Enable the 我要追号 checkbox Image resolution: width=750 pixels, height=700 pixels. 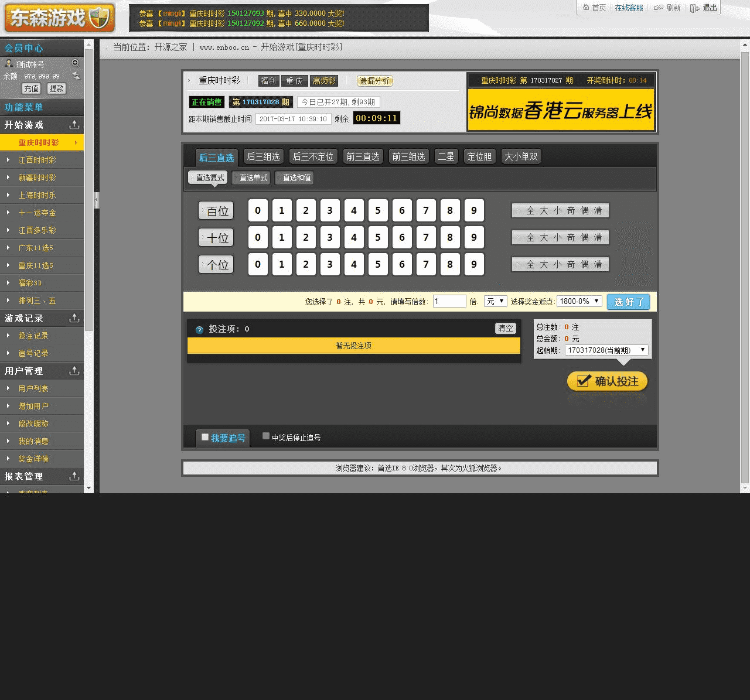[205, 437]
